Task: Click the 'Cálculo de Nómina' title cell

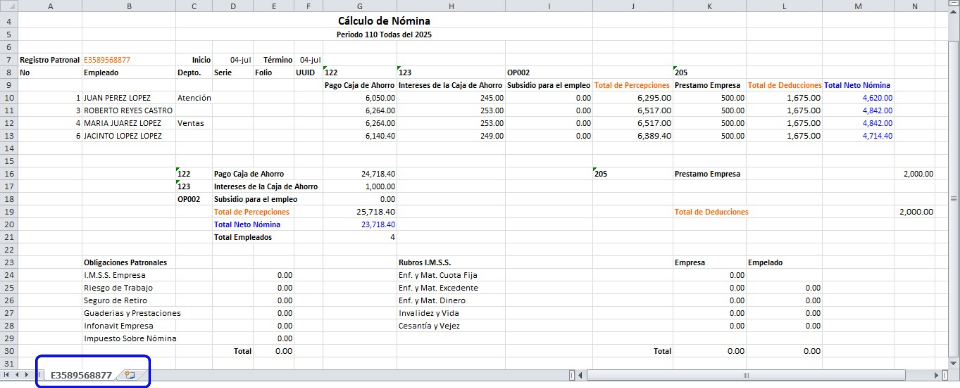Action: [x=384, y=21]
